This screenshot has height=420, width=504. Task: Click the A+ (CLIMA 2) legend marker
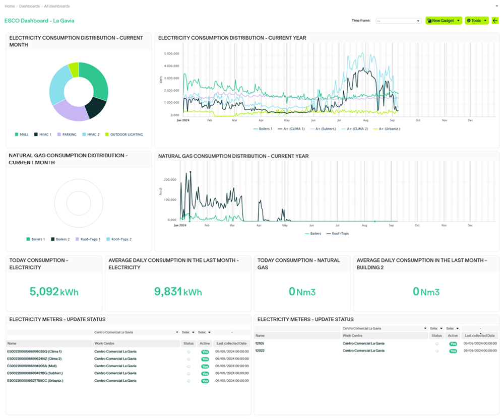click(343, 129)
